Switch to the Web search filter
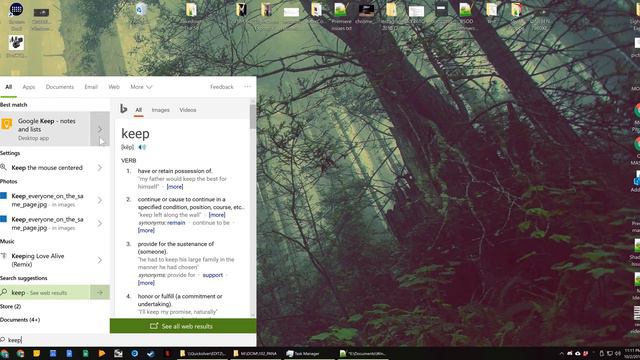The height and width of the screenshot is (360, 640). pos(114,87)
